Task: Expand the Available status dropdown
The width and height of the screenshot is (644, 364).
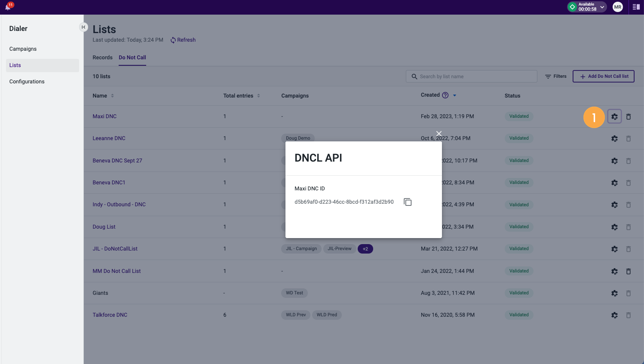Action: (x=601, y=7)
